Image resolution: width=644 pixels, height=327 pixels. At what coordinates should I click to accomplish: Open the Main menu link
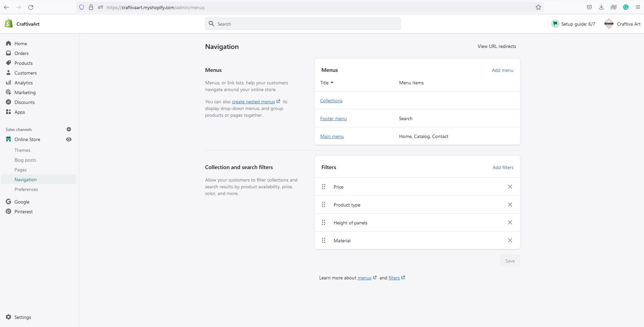(332, 136)
